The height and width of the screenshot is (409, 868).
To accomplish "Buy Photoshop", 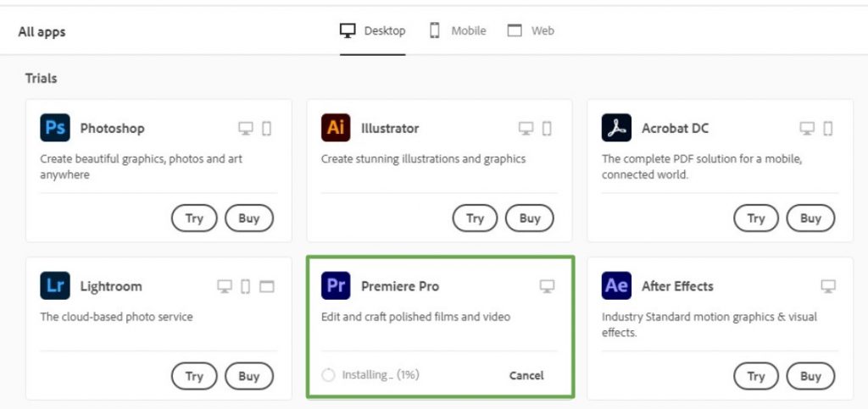I will coord(249,218).
